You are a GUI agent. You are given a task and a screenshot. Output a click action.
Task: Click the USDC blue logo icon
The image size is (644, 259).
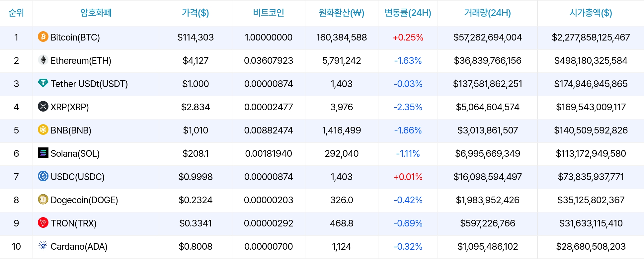click(43, 176)
